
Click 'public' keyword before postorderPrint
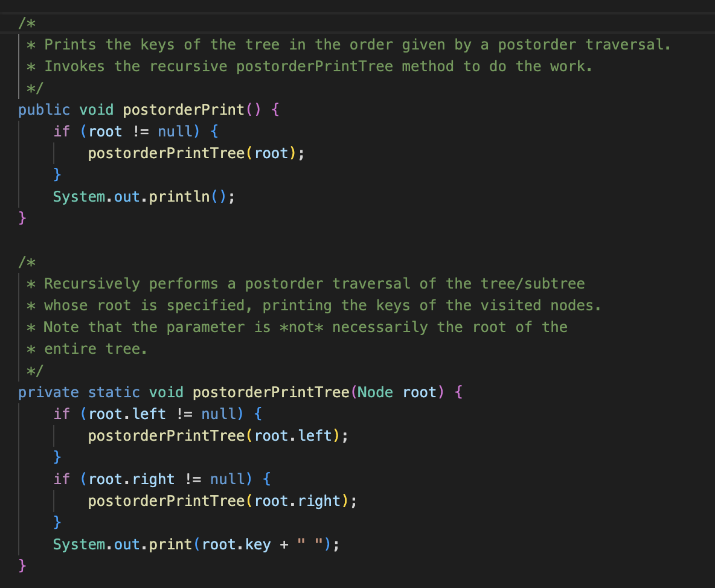(44, 110)
